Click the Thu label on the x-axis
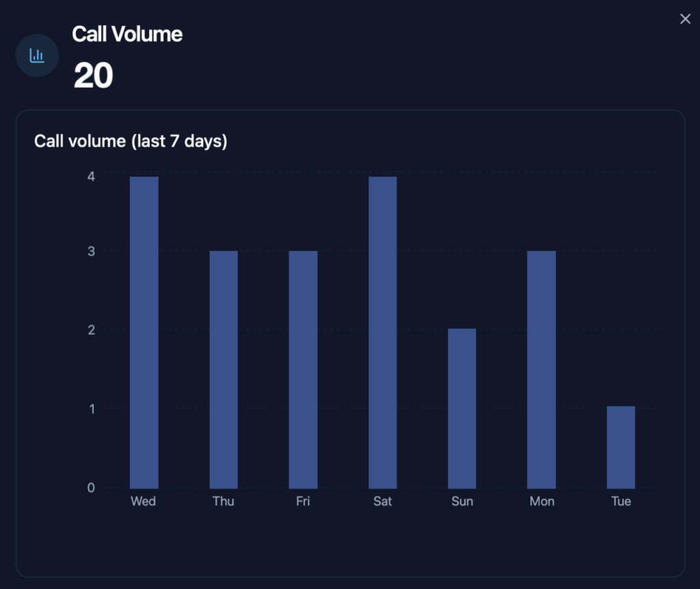The width and height of the screenshot is (700, 589). (224, 501)
